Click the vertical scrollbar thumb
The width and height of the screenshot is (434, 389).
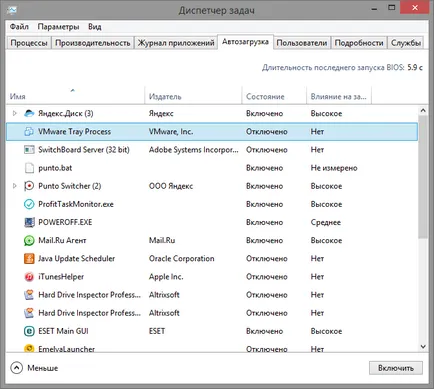(x=423, y=177)
